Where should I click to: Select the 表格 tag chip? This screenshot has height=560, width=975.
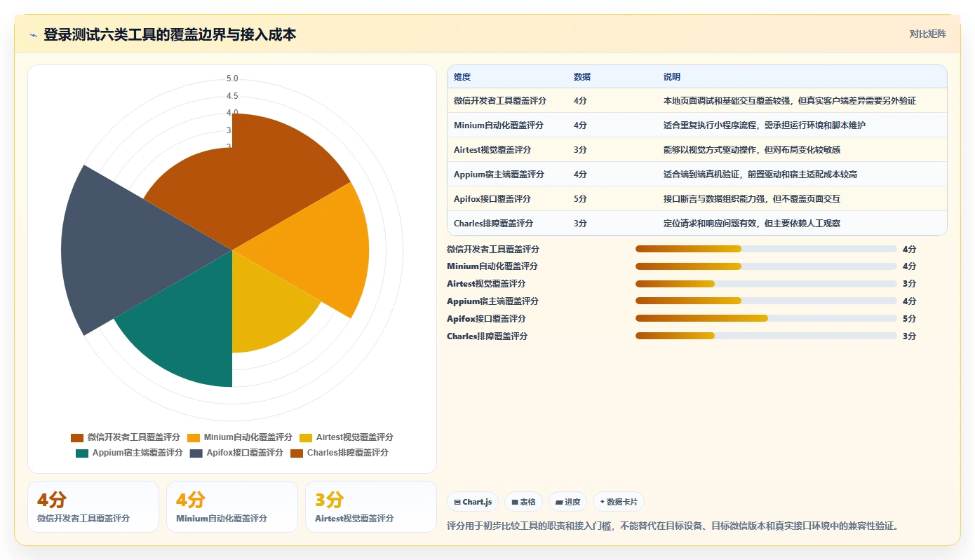(523, 502)
